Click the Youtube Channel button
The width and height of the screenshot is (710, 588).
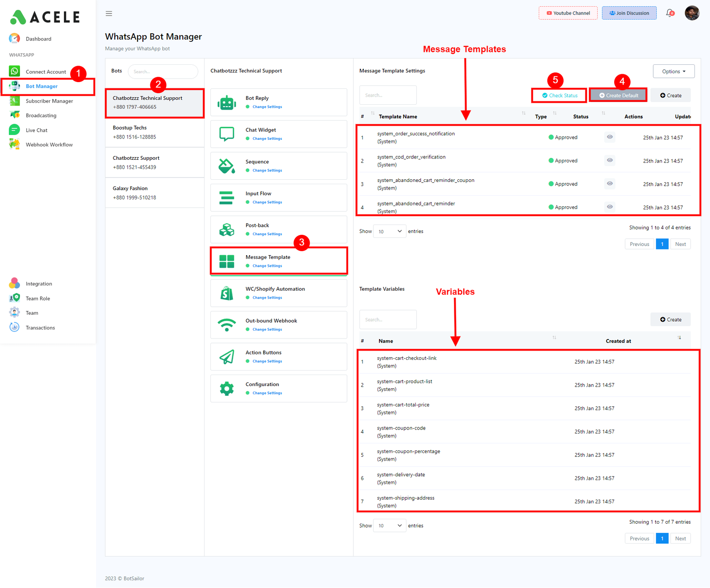point(568,13)
